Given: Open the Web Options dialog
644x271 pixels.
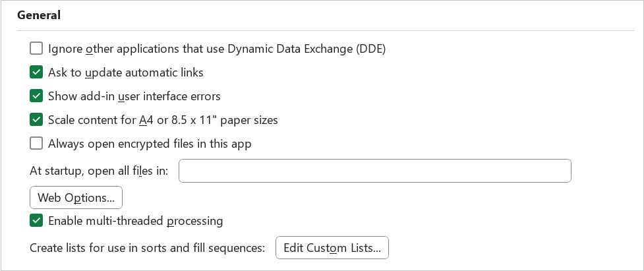Looking at the screenshot, I should tap(76, 197).
